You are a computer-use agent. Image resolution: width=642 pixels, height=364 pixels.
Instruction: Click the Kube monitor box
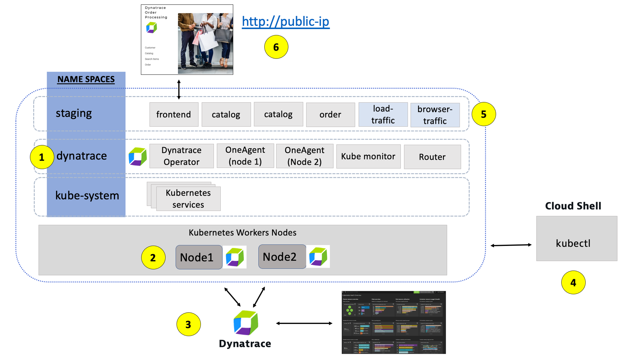(368, 157)
